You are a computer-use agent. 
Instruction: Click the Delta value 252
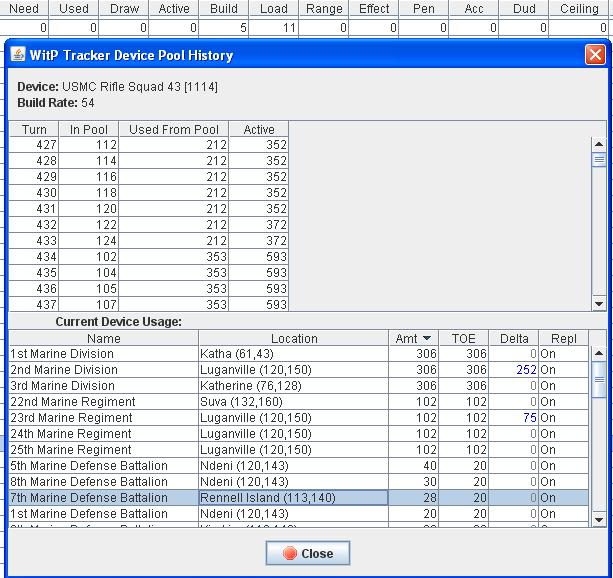click(x=526, y=370)
